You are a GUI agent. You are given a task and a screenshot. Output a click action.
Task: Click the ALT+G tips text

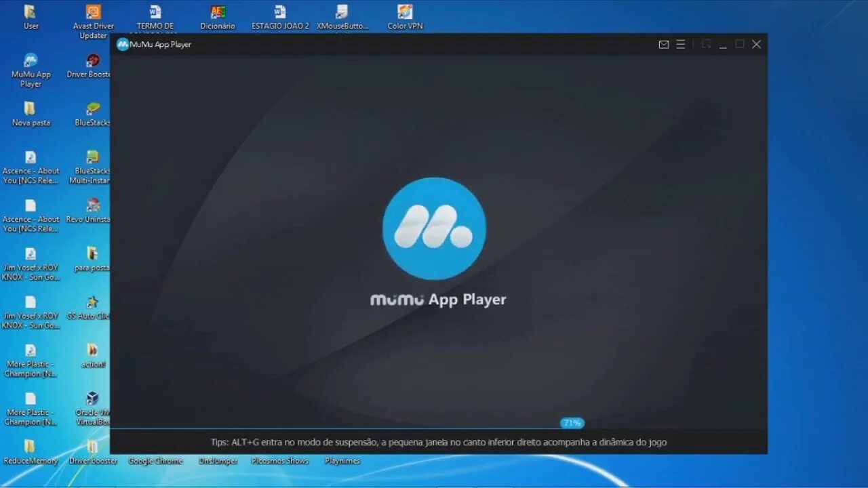click(439, 442)
